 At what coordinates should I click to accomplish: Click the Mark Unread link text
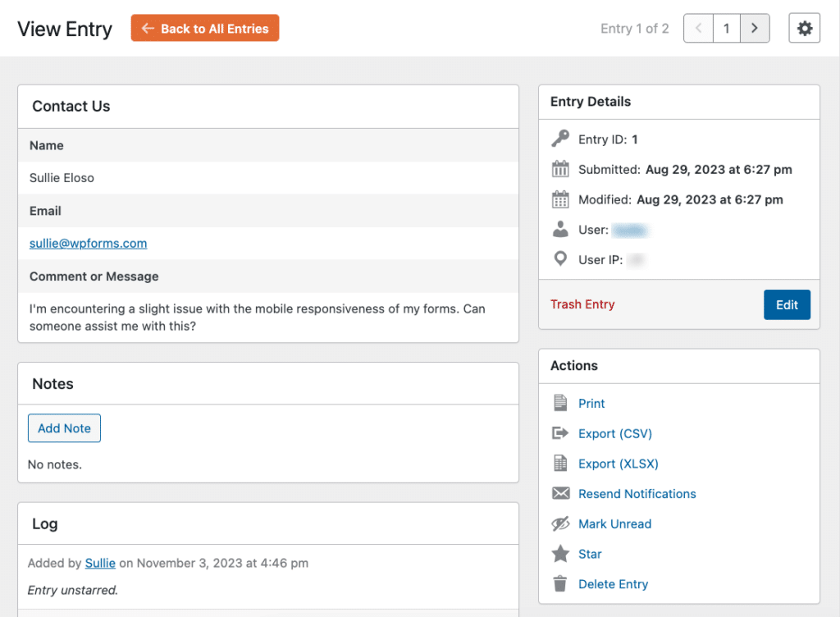coord(614,523)
